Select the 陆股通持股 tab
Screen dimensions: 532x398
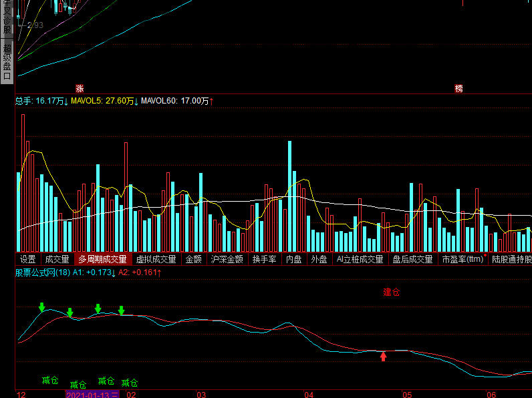[511, 259]
